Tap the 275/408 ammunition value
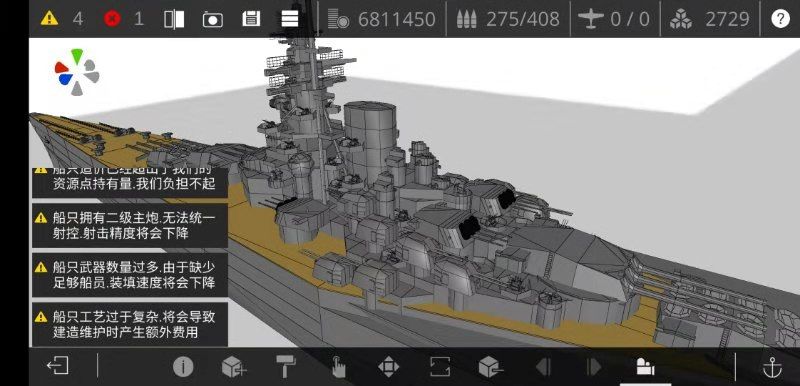Image resolution: width=800 pixels, height=386 pixels. coord(523,19)
